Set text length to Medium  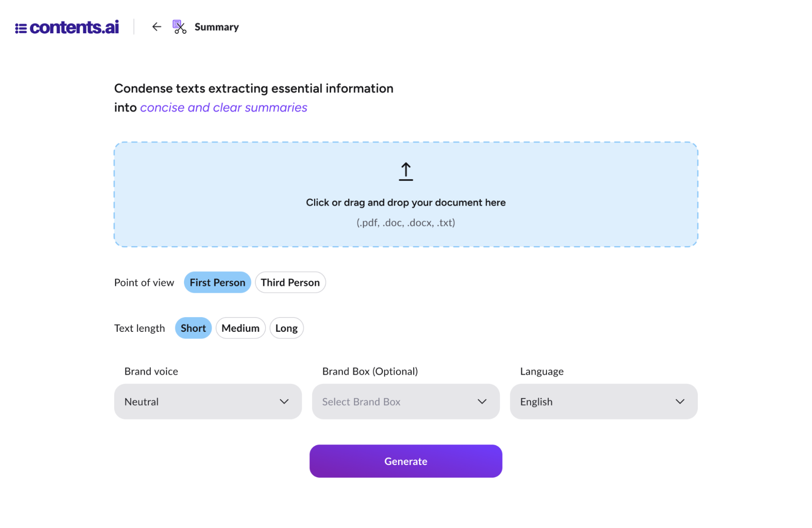click(x=240, y=328)
